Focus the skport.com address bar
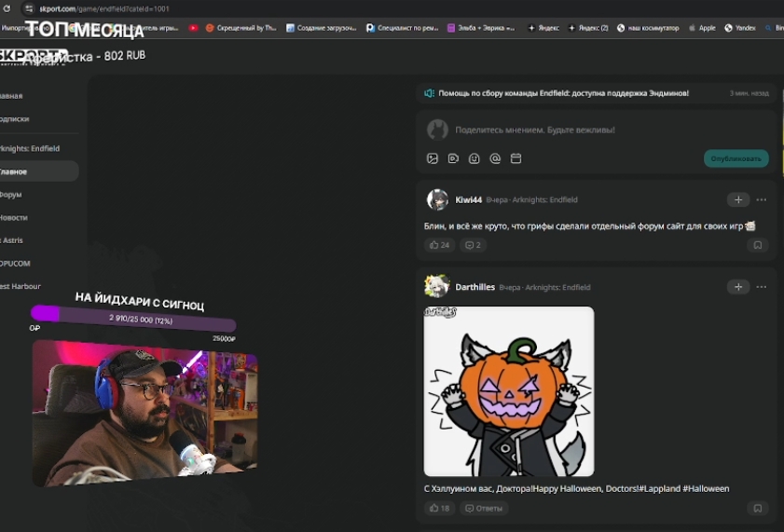 [x=104, y=8]
